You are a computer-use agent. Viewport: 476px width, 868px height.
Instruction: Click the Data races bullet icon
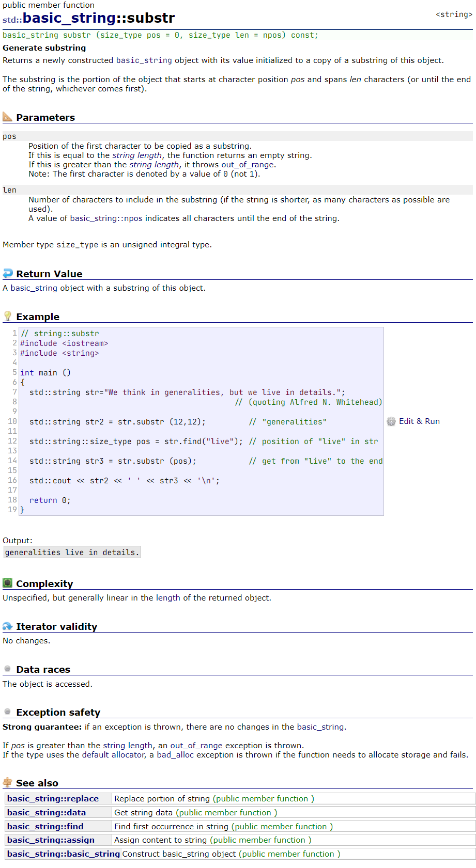coord(7,669)
